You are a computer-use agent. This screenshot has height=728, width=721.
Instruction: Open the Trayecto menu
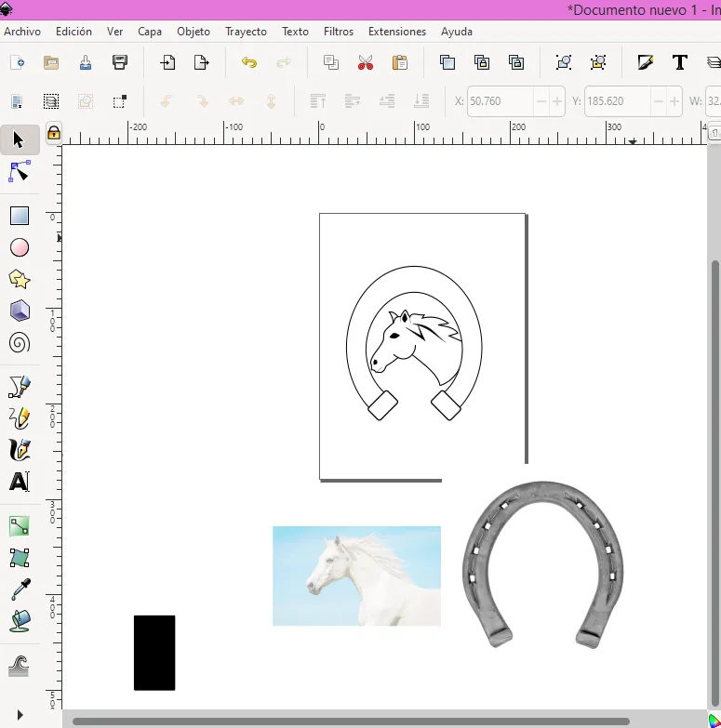(x=246, y=32)
